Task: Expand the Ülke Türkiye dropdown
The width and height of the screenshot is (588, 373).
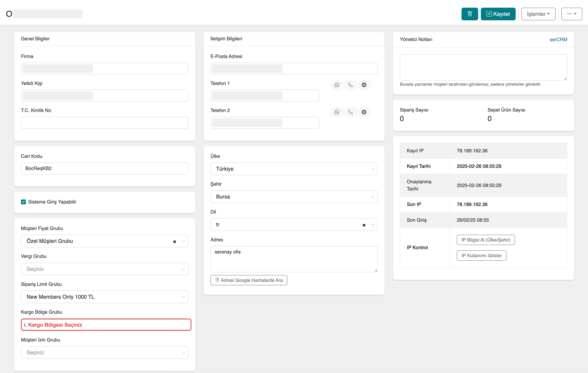Action: (294, 169)
